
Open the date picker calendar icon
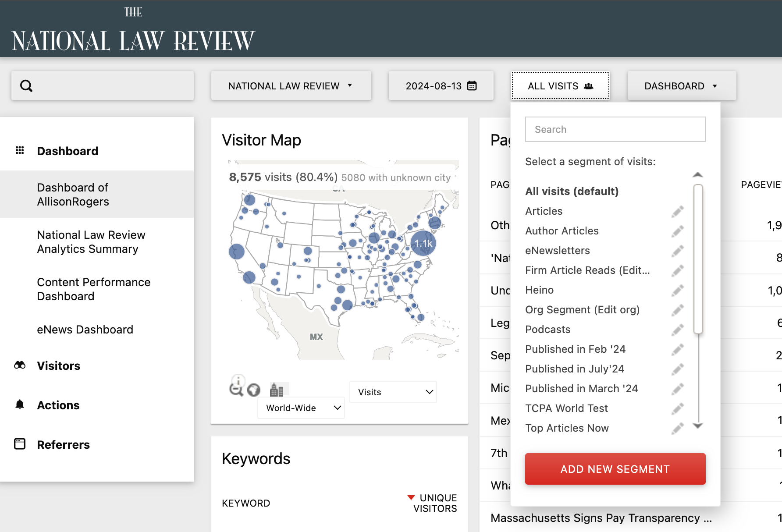(x=472, y=85)
